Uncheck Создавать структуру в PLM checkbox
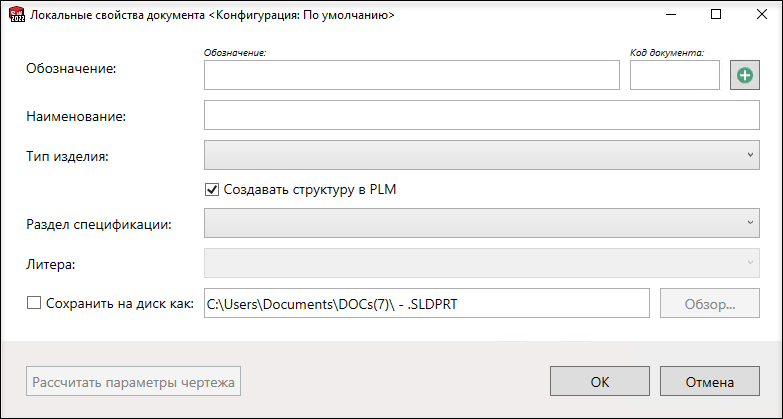This screenshot has height=419, width=783. [212, 190]
